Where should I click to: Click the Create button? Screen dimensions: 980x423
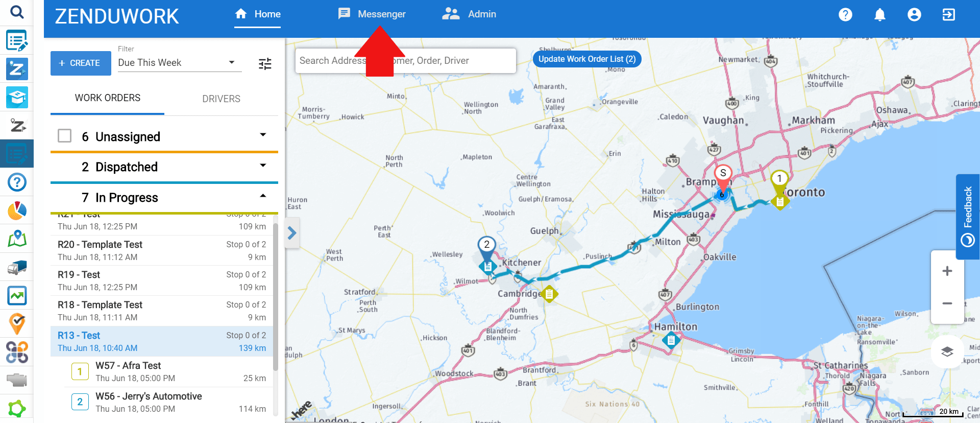81,63
